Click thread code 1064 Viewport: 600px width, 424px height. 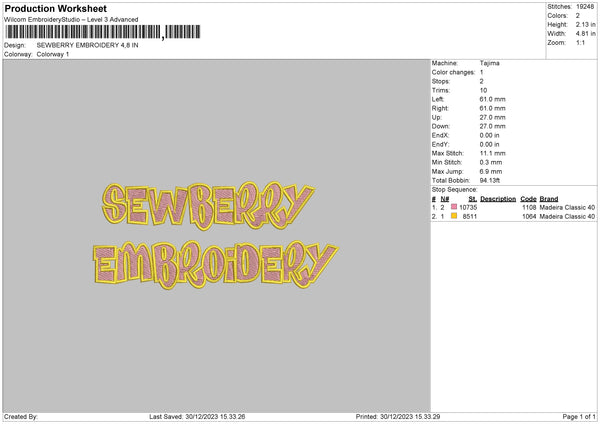tap(529, 217)
